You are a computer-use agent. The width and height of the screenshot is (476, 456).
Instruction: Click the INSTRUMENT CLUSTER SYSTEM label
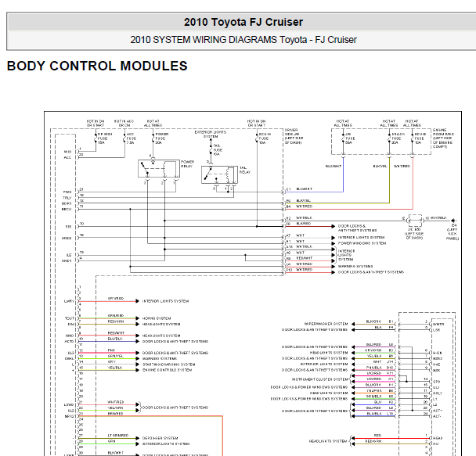(x=319, y=379)
